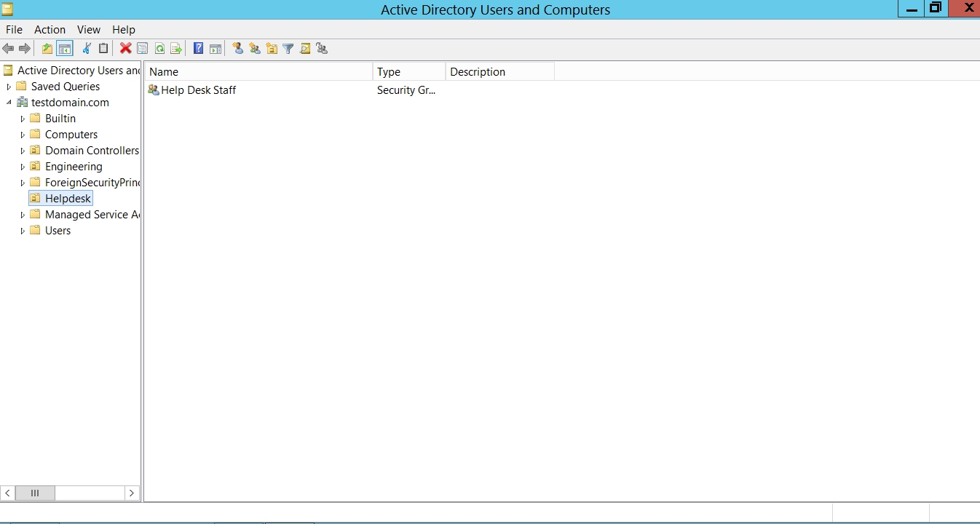The height and width of the screenshot is (524, 980).
Task: Click the Export List icon
Action: tap(176, 49)
